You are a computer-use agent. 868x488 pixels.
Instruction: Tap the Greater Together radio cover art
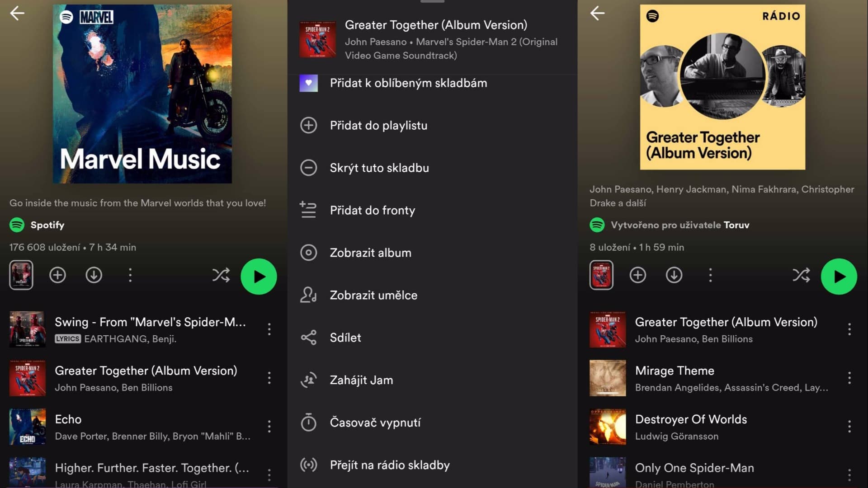[x=722, y=87]
